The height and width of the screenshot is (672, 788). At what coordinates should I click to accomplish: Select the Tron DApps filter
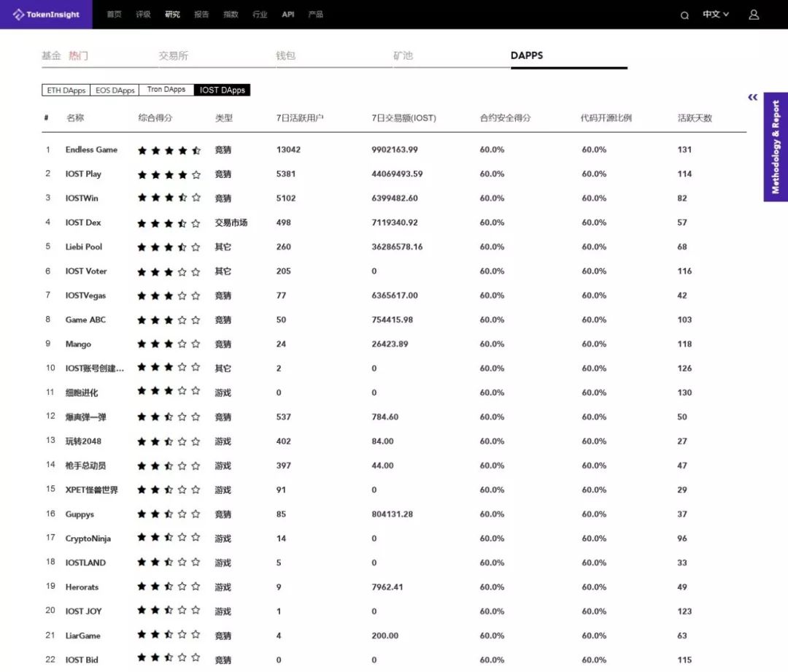166,90
